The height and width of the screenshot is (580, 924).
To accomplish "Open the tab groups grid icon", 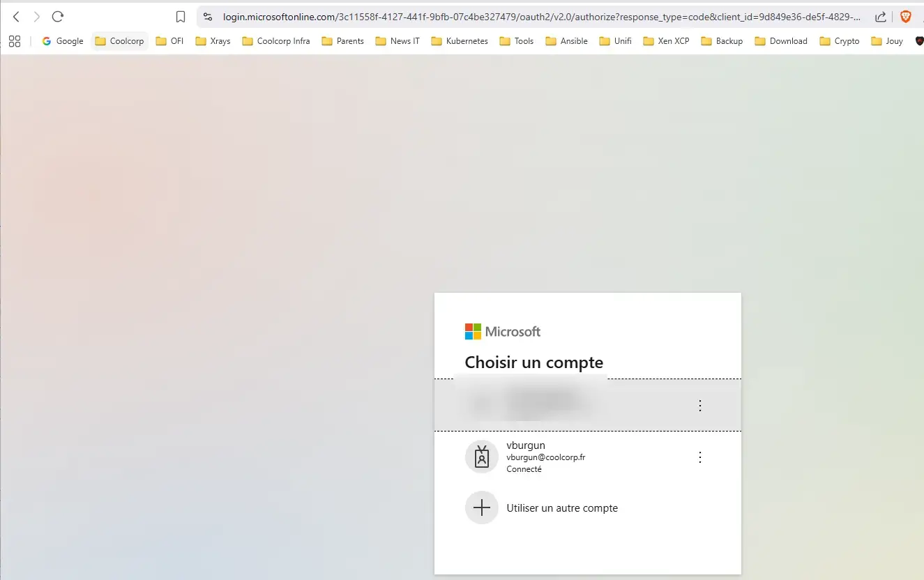I will click(15, 41).
